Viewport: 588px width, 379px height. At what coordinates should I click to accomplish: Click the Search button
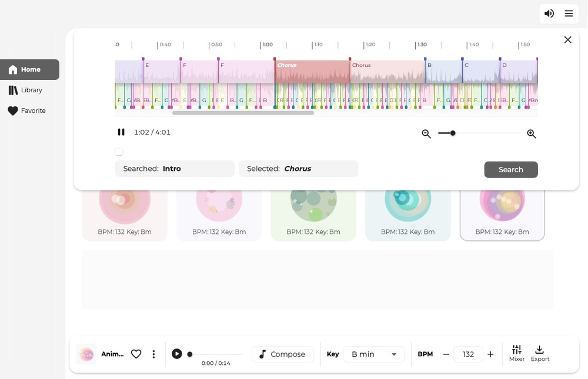pyautogui.click(x=510, y=169)
